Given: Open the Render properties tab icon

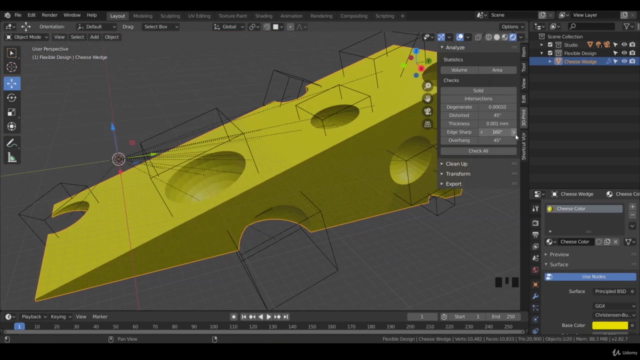Looking at the screenshot, I should point(536,223).
